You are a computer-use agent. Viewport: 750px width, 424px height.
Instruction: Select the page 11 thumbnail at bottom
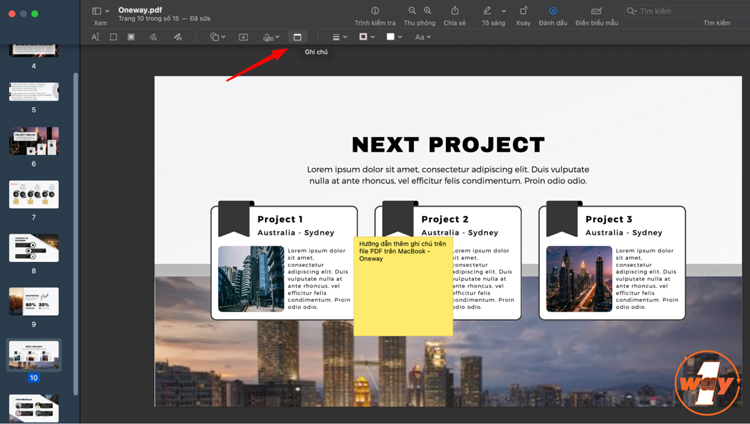click(x=34, y=408)
